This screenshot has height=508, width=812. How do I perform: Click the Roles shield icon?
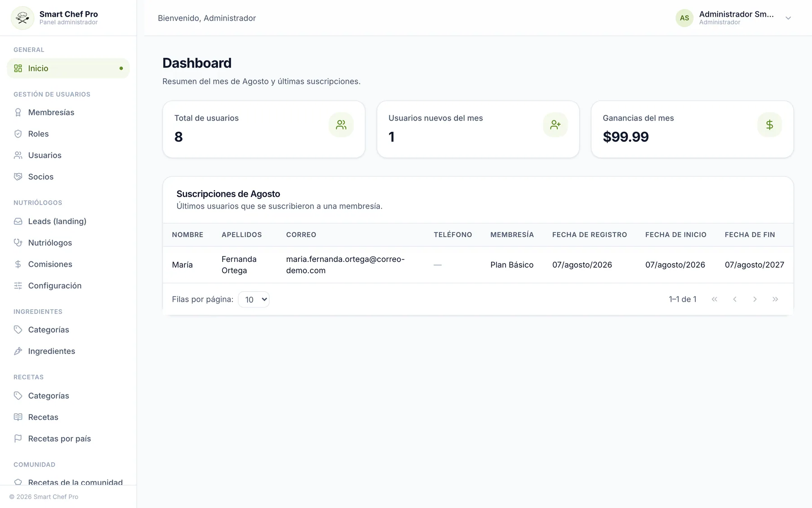[x=18, y=134]
